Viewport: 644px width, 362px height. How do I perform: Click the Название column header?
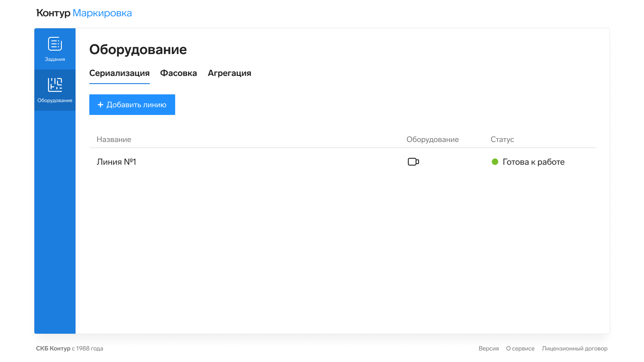coord(114,139)
